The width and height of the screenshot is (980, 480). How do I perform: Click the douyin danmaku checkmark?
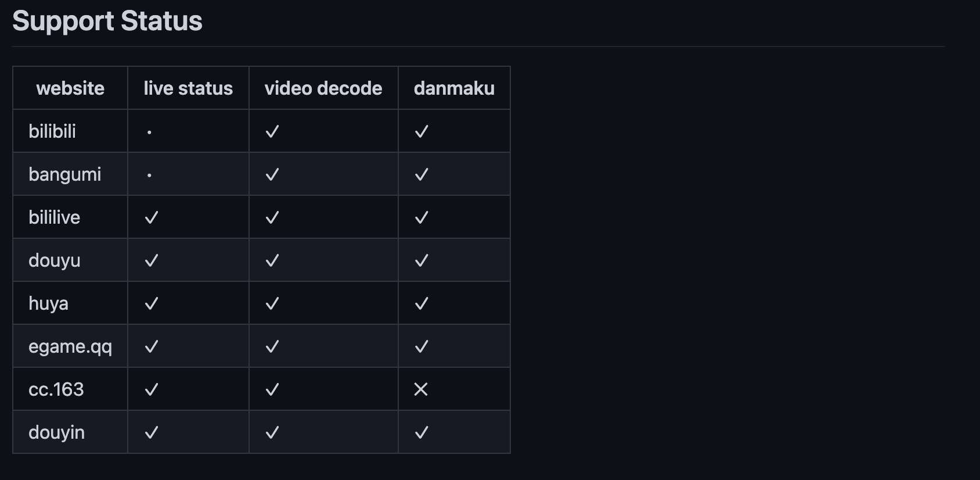[421, 432]
